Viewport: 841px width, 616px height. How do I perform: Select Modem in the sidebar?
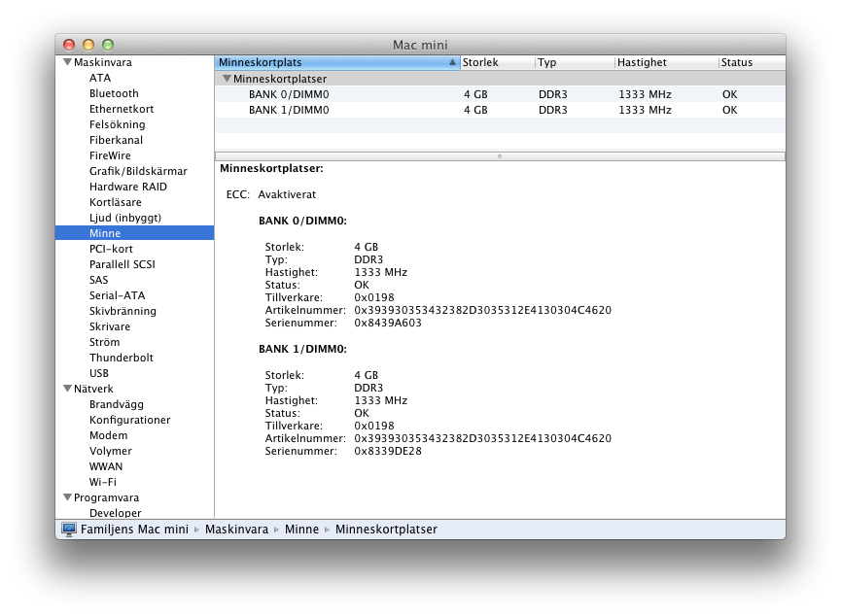pos(108,435)
